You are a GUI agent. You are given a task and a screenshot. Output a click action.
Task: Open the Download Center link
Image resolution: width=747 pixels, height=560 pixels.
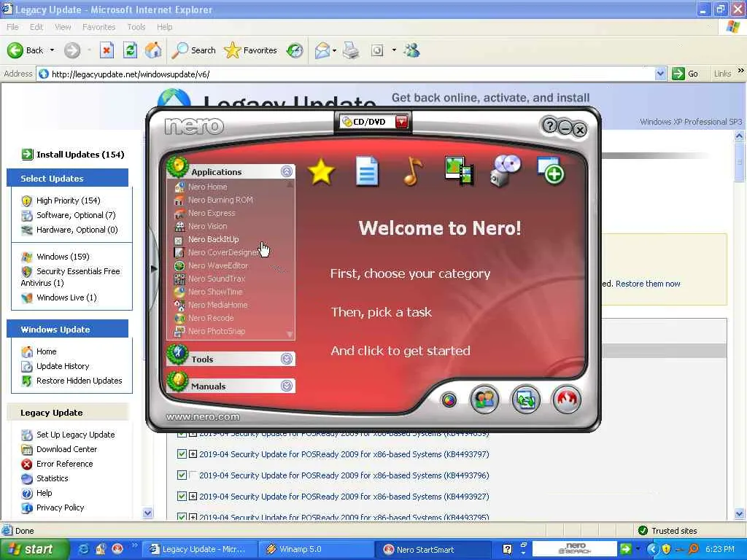point(66,449)
